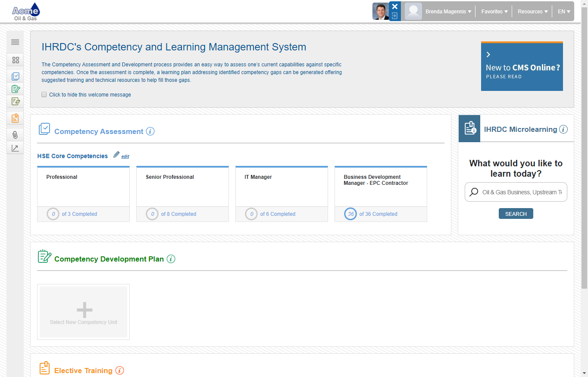Open the dashboard grid icon in sidebar
Viewport: 588px width, 377px height.
(16, 60)
